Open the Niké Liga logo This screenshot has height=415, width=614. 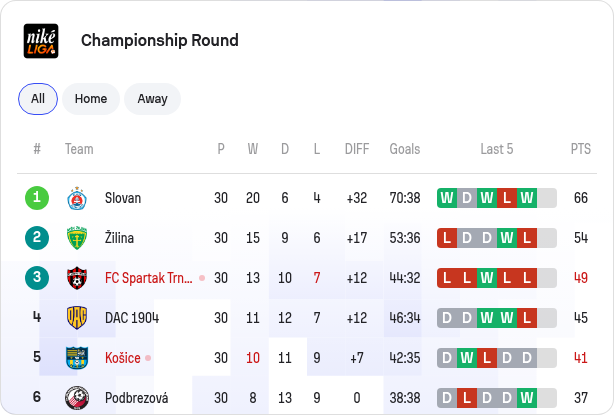point(41,41)
